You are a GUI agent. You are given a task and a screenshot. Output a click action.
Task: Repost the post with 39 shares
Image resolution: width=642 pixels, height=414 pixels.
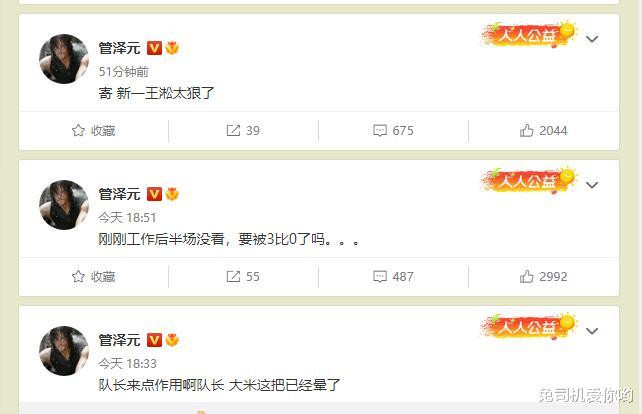[243, 131]
